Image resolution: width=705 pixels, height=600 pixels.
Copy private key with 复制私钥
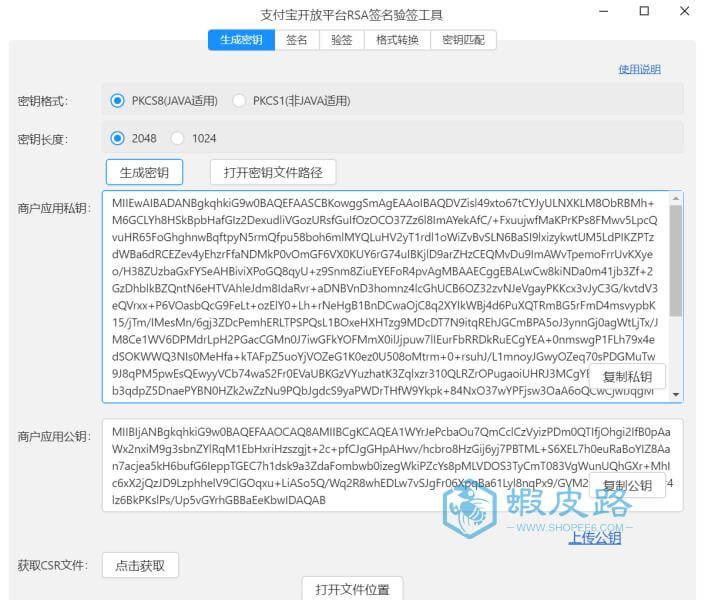[627, 376]
